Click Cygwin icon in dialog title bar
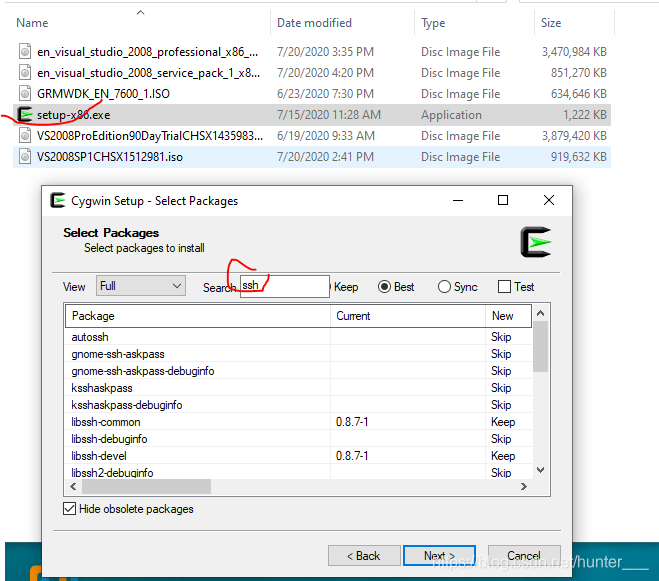Image resolution: width=659 pixels, height=581 pixels. (x=58, y=200)
